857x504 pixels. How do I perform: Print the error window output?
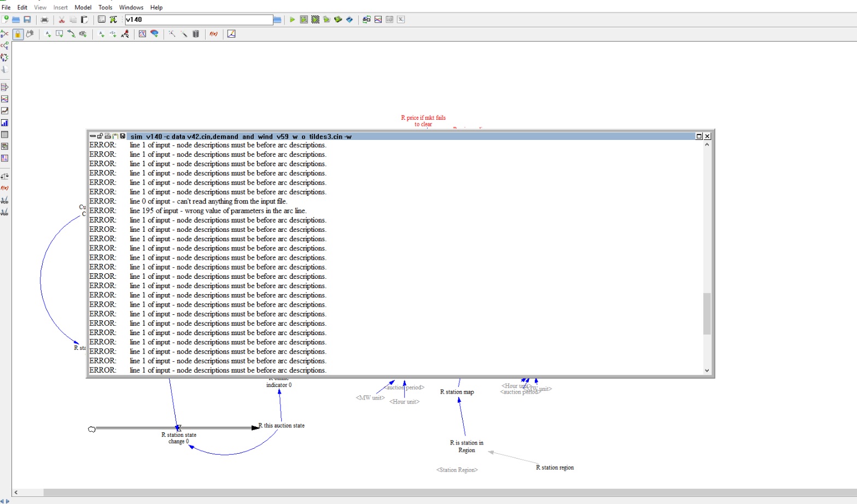[108, 136]
